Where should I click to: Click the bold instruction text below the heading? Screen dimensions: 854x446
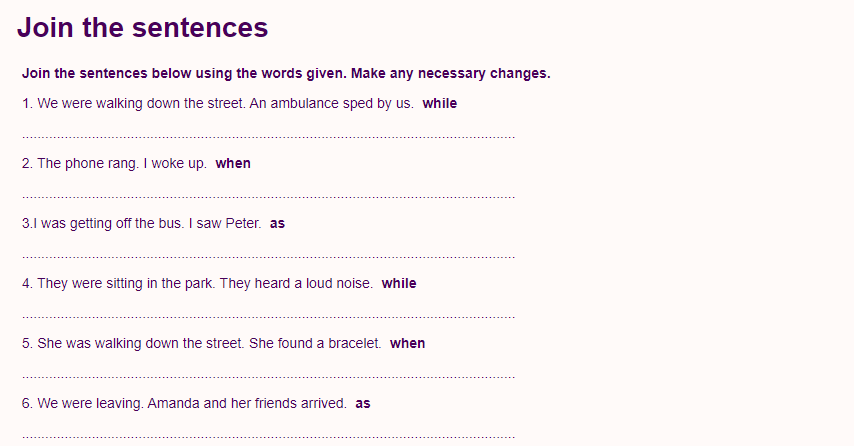(286, 74)
